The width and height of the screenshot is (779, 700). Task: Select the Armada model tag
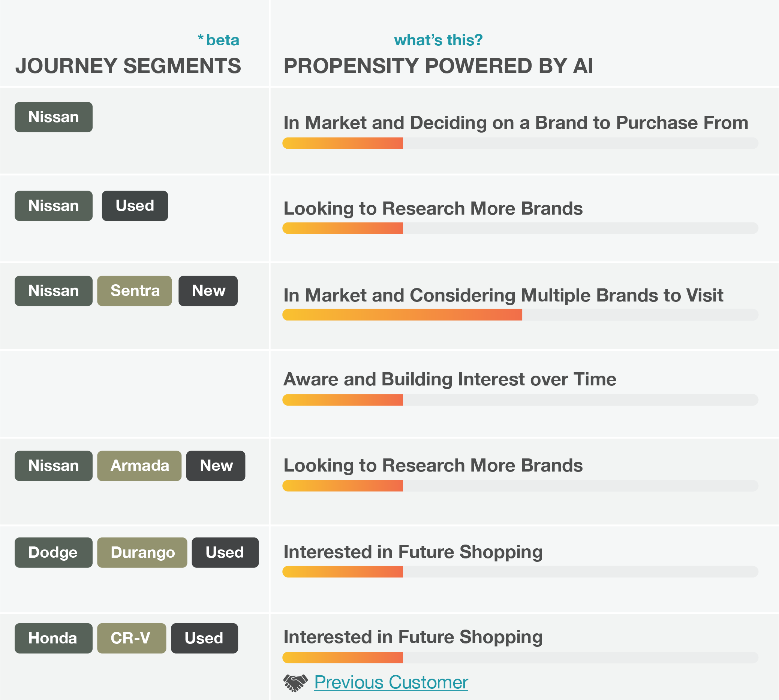point(139,466)
